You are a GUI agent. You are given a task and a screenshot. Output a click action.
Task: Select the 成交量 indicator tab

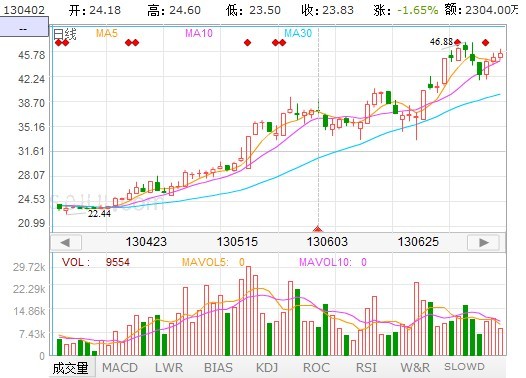[x=71, y=368]
